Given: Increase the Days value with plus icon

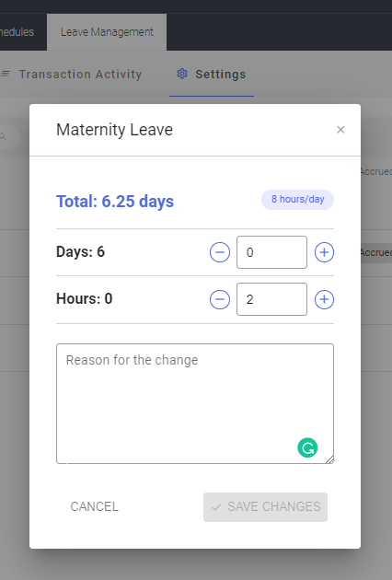Looking at the screenshot, I should (x=324, y=252).
